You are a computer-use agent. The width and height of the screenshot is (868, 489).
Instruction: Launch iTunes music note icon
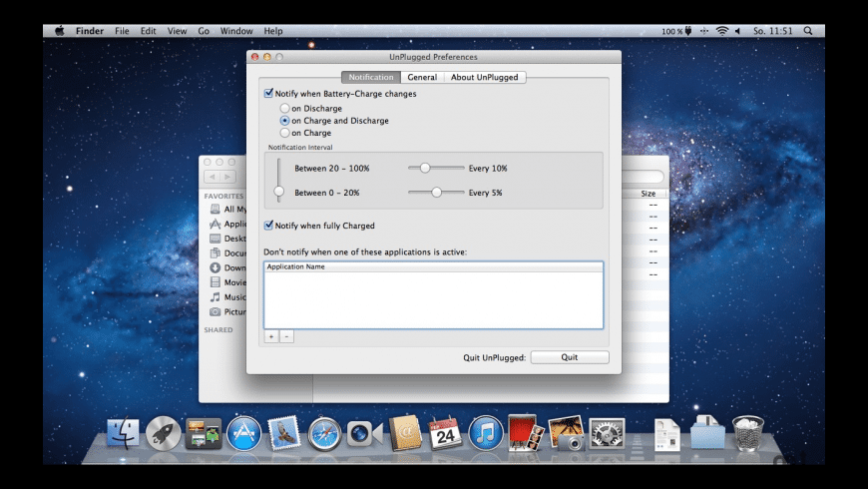click(x=486, y=433)
